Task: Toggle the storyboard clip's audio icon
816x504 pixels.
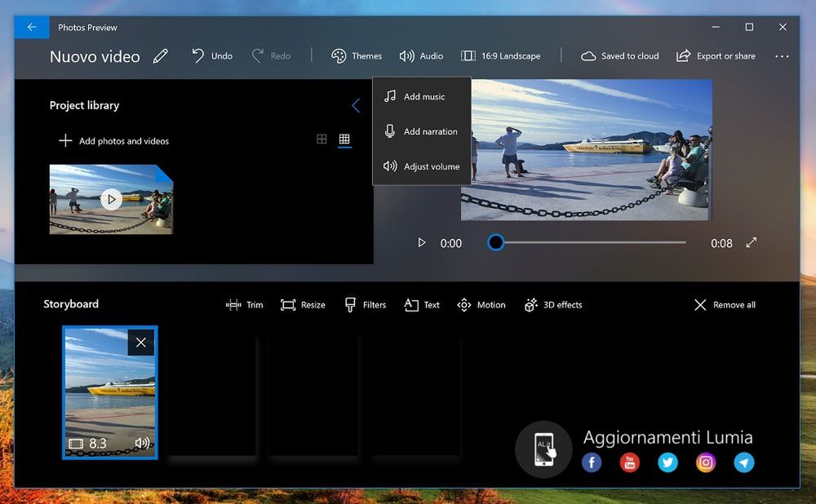Action: 143,444
